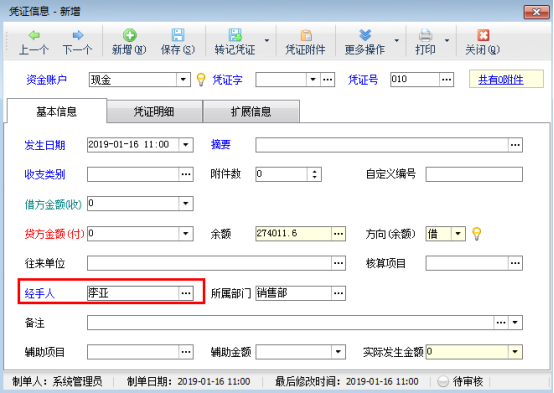
Task: Click ellipsis button next to 经手人 field
Action: point(186,293)
